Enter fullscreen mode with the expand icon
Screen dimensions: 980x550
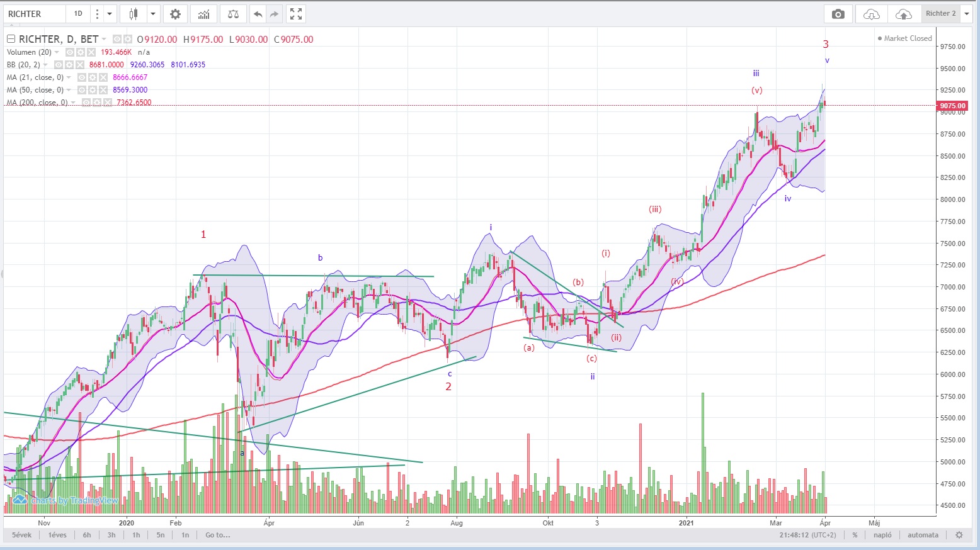(296, 14)
